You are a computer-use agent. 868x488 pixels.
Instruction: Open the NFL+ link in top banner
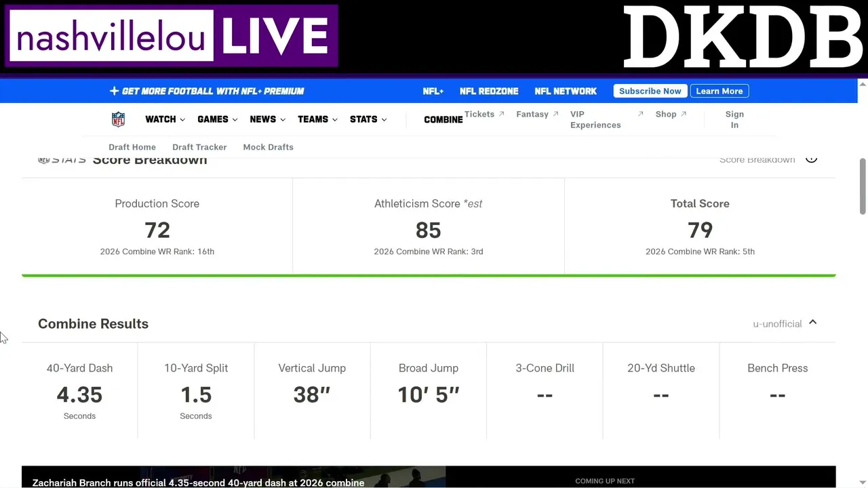coord(433,91)
